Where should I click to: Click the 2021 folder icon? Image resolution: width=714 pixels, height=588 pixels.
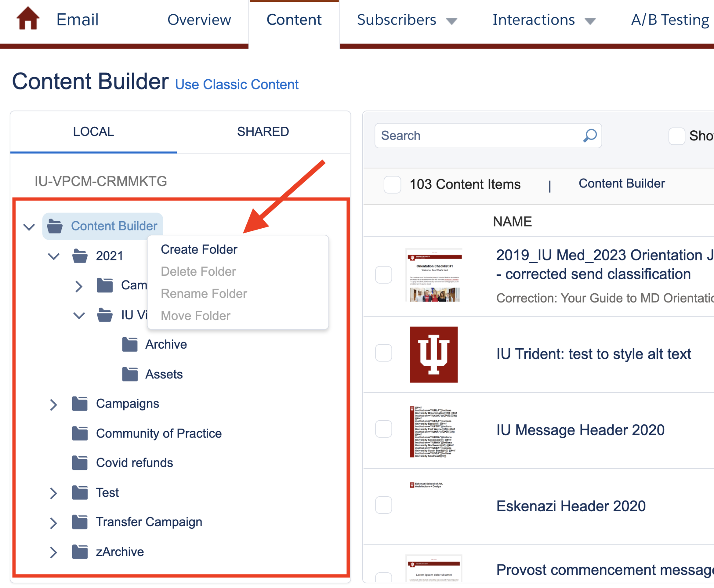click(x=80, y=256)
